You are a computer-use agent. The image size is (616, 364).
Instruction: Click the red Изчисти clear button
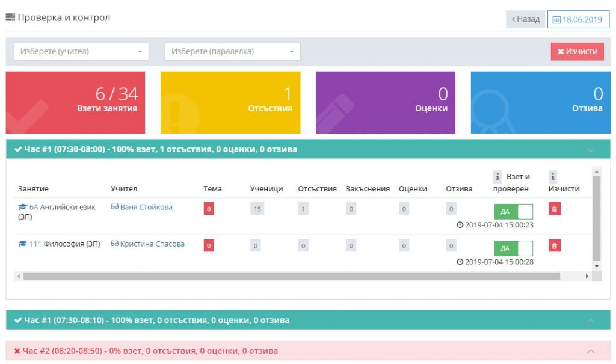pyautogui.click(x=577, y=52)
